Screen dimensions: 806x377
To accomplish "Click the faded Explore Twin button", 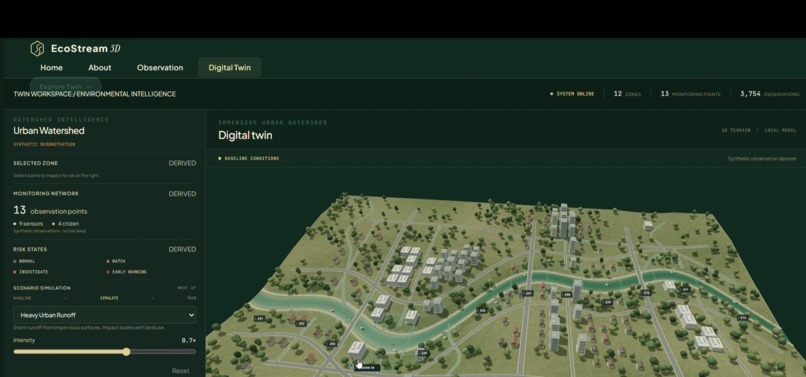I will pyautogui.click(x=66, y=86).
